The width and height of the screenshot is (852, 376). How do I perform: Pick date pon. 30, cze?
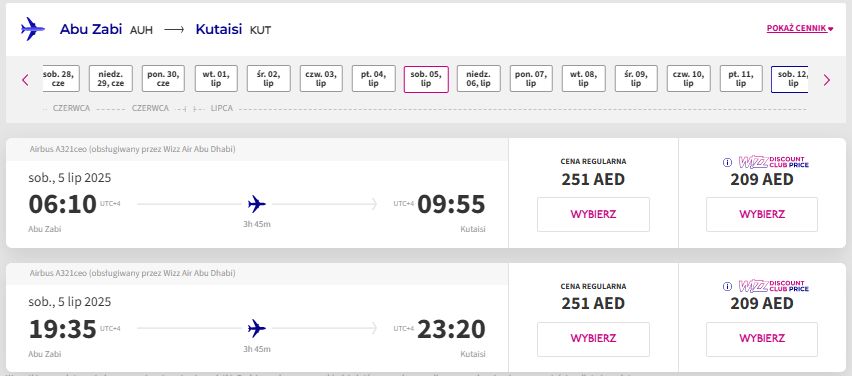pyautogui.click(x=163, y=79)
